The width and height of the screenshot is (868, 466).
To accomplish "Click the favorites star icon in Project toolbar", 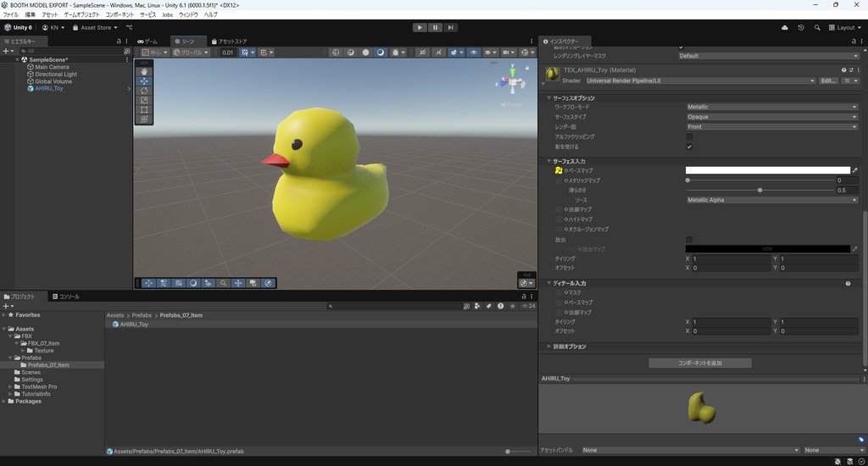I will pos(513,306).
